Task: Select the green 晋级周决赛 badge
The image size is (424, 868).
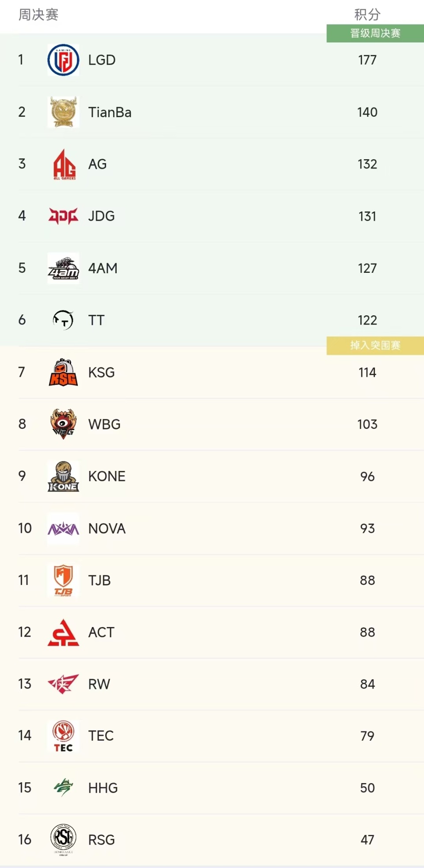Action: [375, 34]
